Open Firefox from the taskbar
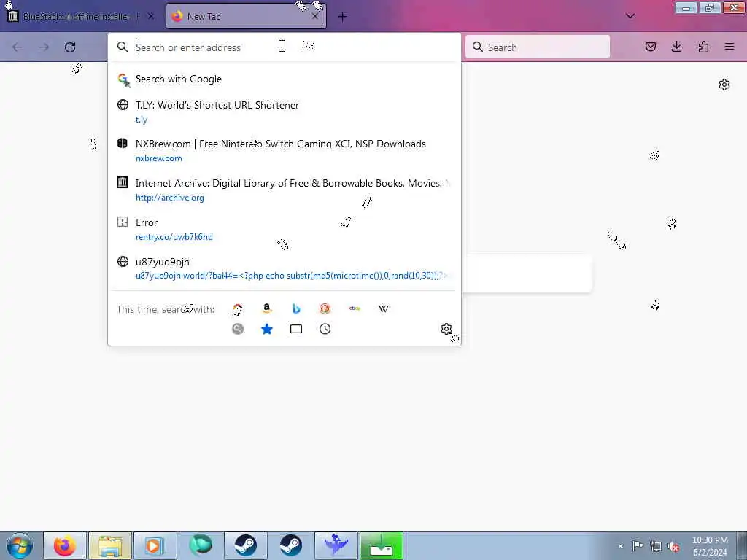Screen dimensions: 747x560 (65, 545)
